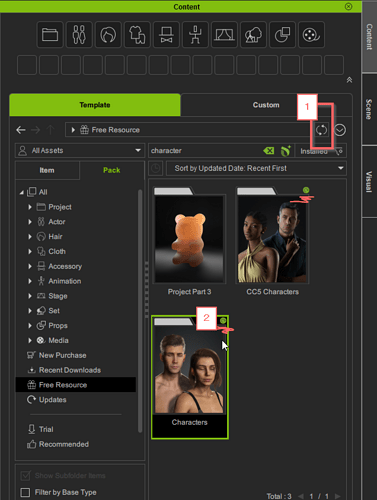Expand the Hair tree node
The width and height of the screenshot is (377, 500).
pos(30,237)
